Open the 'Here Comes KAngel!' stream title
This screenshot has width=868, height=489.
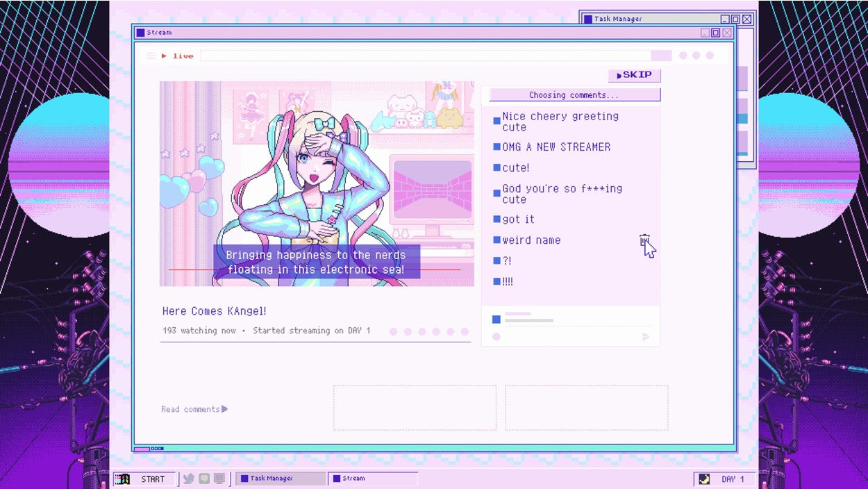214,310
